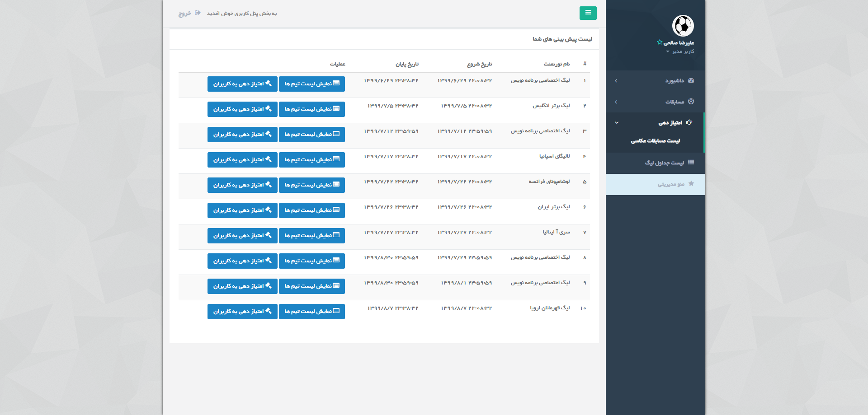Image resolution: width=868 pixels, height=415 pixels.
Task: Click the مسابقات soccer ball icon
Action: point(691,102)
